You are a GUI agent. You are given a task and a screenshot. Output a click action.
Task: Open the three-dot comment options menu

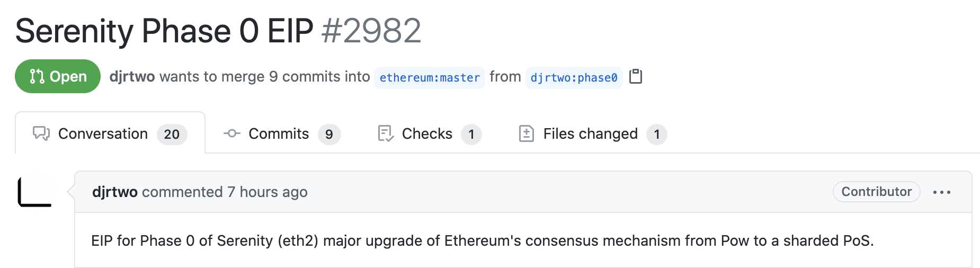click(x=941, y=192)
